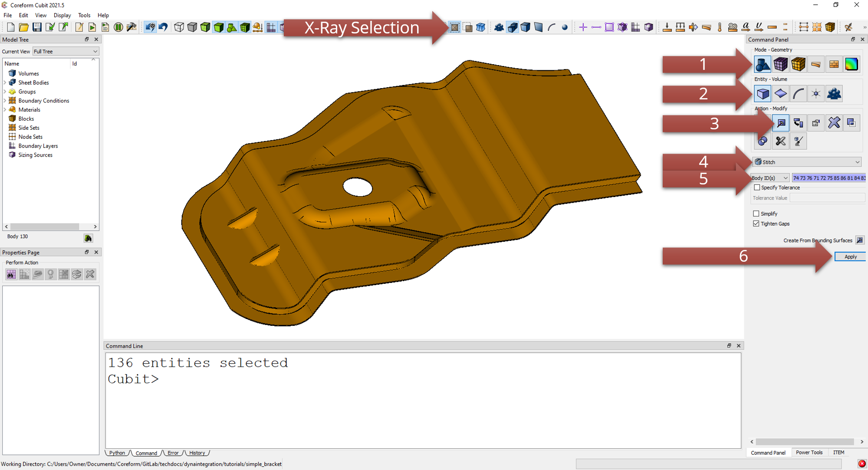Click the Undo toolbar icon

tap(163, 27)
